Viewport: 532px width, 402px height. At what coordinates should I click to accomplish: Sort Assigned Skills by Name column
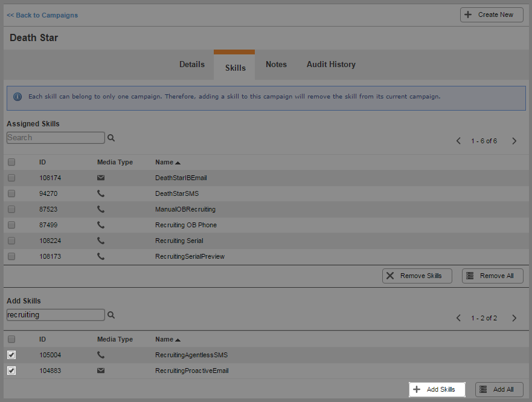click(168, 162)
